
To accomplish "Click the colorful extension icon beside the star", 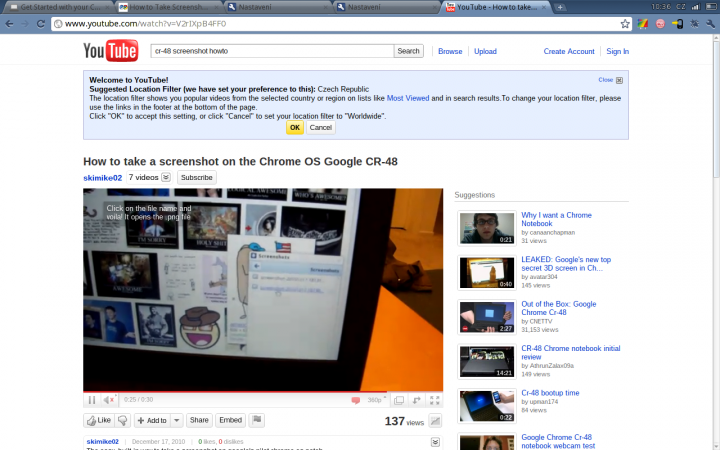I will click(x=642, y=24).
